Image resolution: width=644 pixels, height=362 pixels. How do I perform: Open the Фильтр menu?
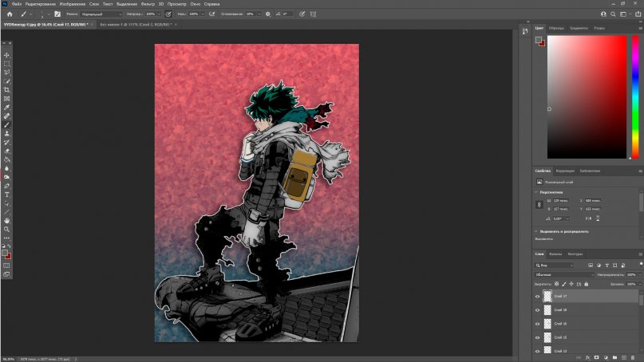pos(146,4)
